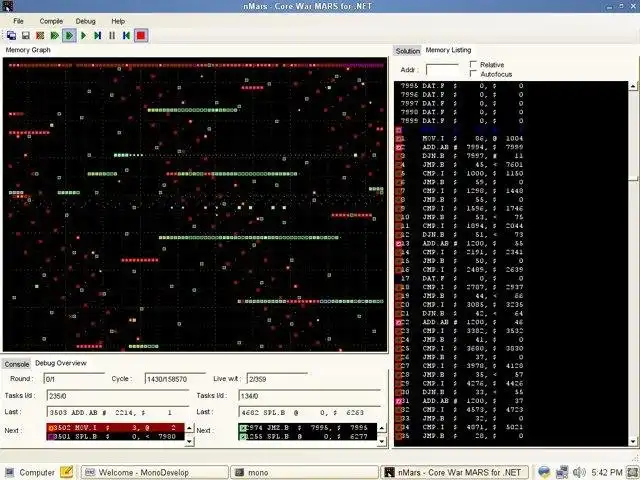Switch to the Solution tab
This screenshot has height=480, width=640.
point(407,51)
